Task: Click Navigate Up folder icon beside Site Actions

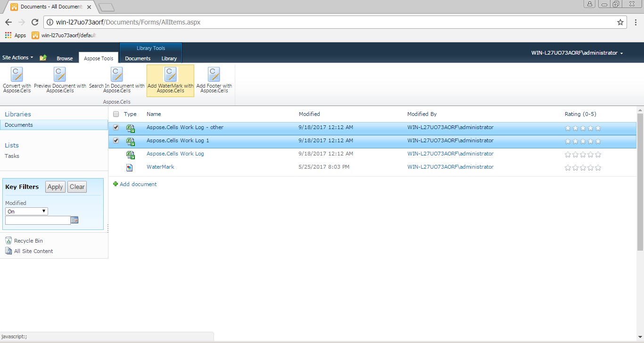Action: [x=43, y=57]
